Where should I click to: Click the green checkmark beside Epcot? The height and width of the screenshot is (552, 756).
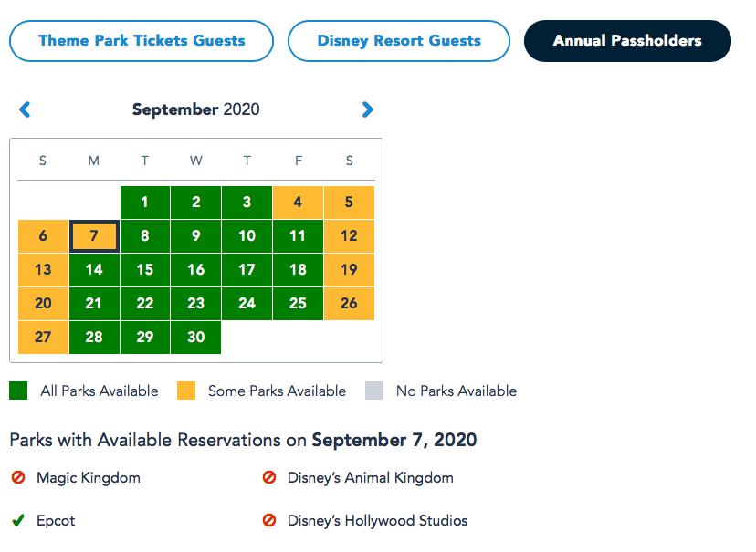(x=18, y=521)
